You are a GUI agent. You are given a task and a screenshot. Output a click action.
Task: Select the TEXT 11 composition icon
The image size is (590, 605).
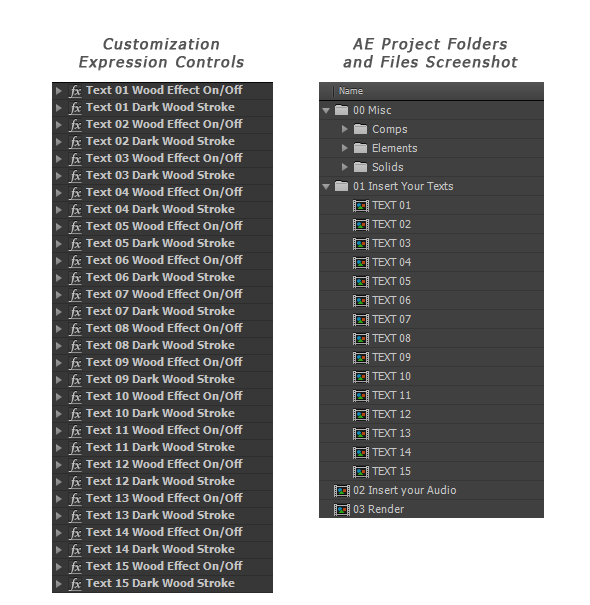pos(361,395)
